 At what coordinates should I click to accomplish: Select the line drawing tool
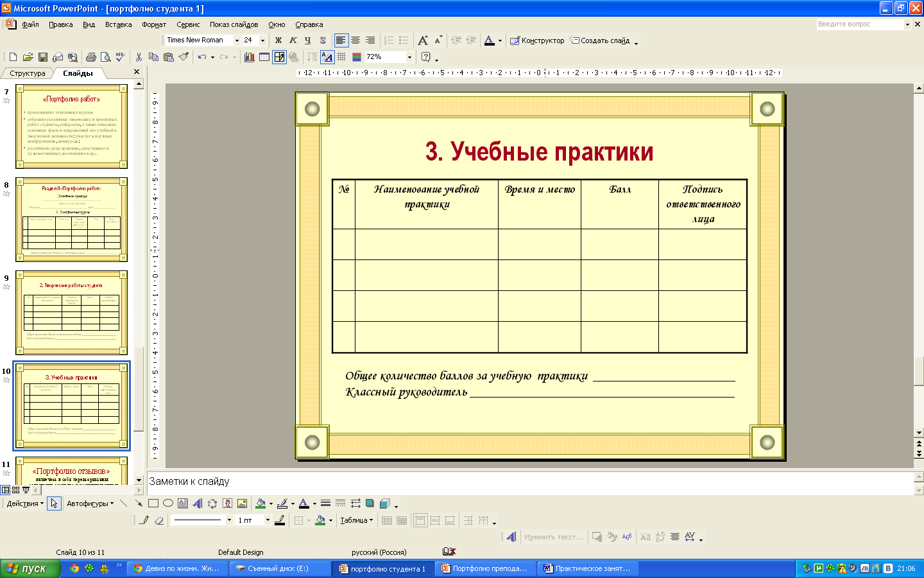124,504
